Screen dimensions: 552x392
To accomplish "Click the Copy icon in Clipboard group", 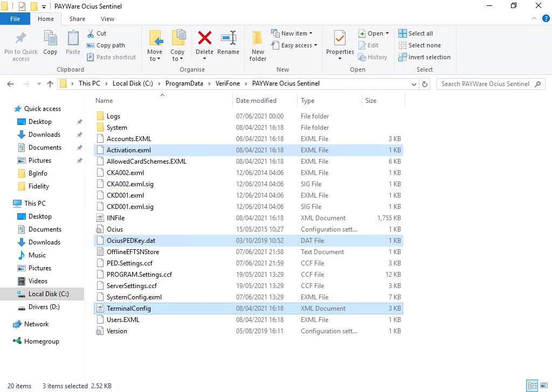I will point(50,38).
